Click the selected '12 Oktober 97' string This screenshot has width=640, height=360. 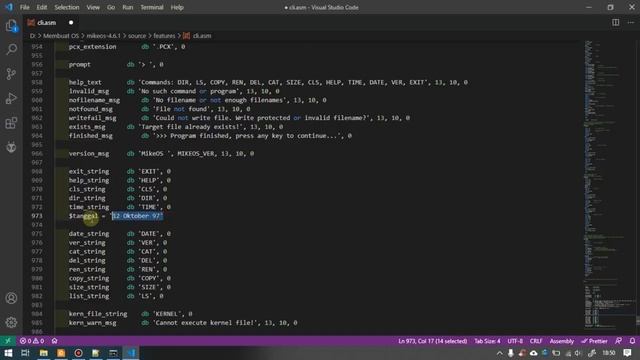click(x=137, y=216)
